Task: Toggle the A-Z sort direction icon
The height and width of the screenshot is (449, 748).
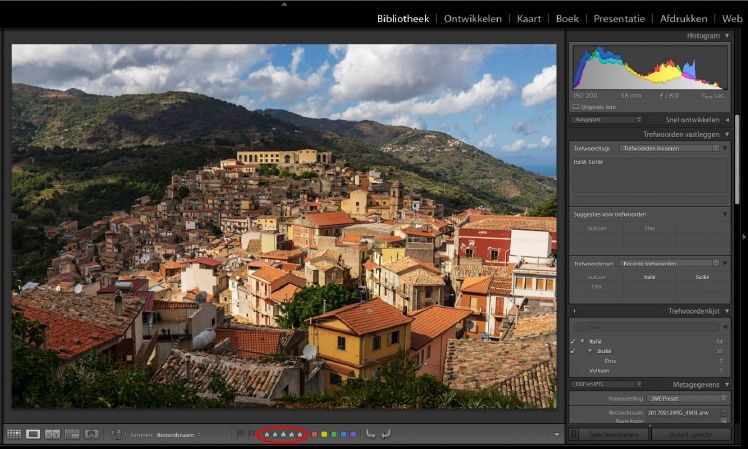Action: coord(118,434)
